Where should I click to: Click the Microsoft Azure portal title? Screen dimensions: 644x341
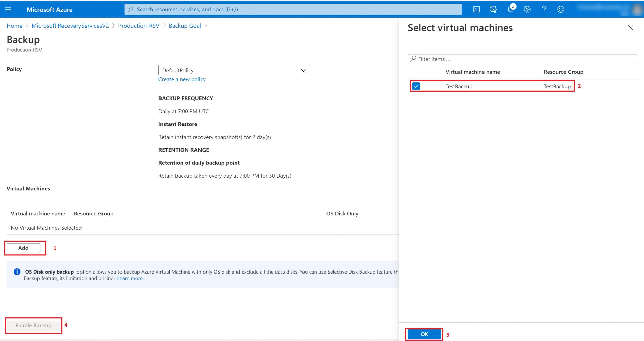50,10
